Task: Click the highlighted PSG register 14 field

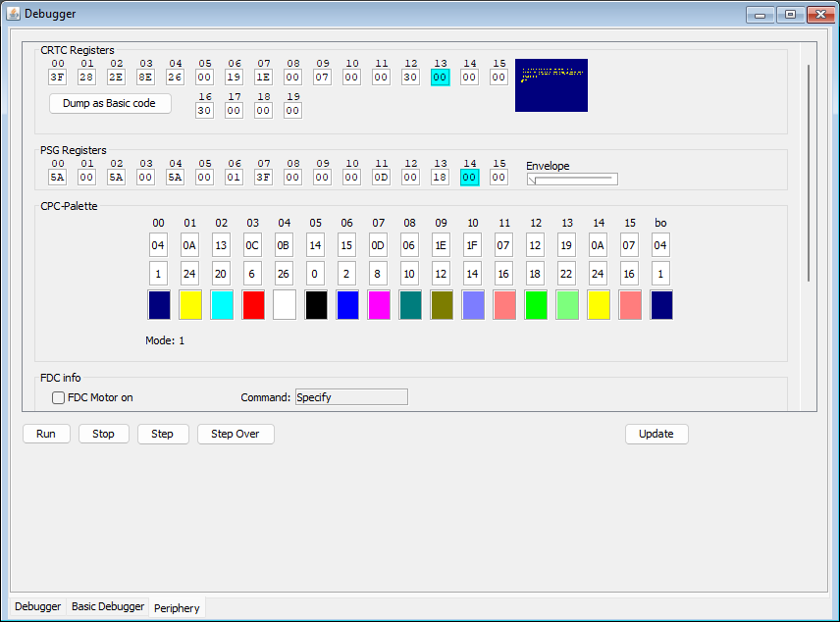Action: pyautogui.click(x=469, y=178)
